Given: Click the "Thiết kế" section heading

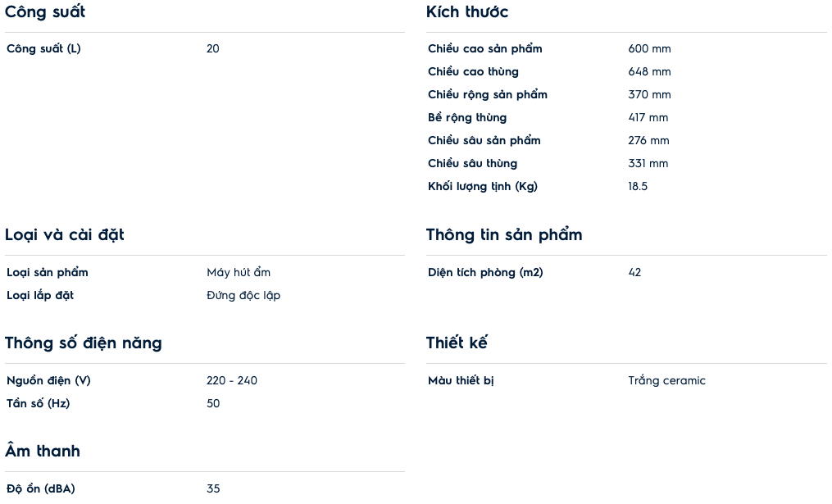Looking at the screenshot, I should [457, 343].
